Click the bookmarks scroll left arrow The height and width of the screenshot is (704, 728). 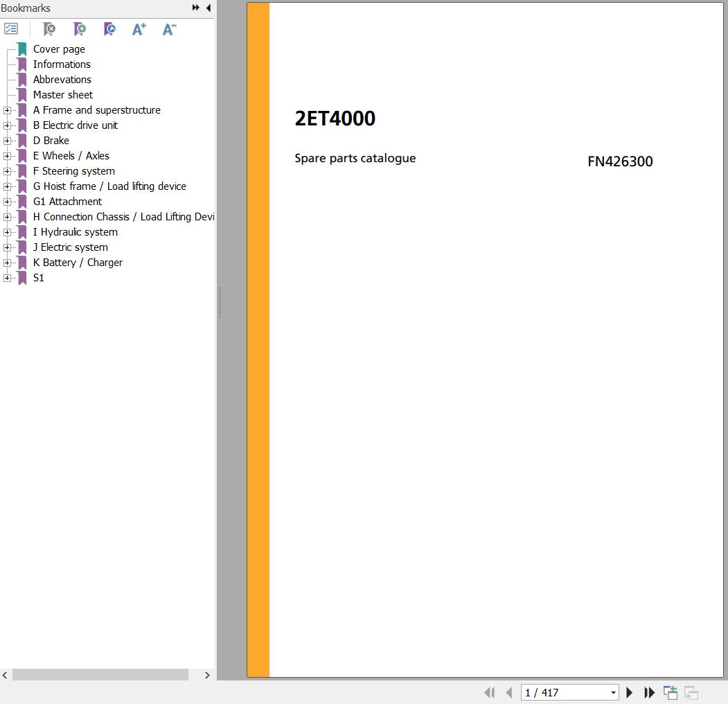point(5,675)
